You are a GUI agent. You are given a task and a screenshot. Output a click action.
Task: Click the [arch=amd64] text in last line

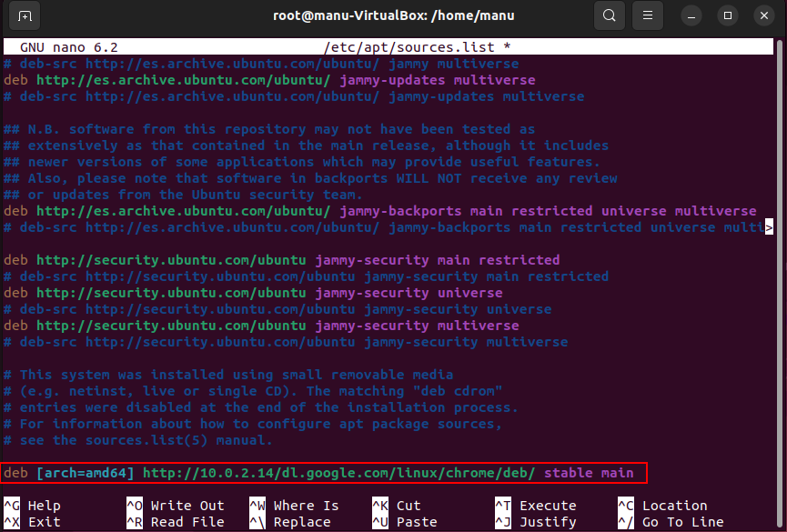point(85,473)
